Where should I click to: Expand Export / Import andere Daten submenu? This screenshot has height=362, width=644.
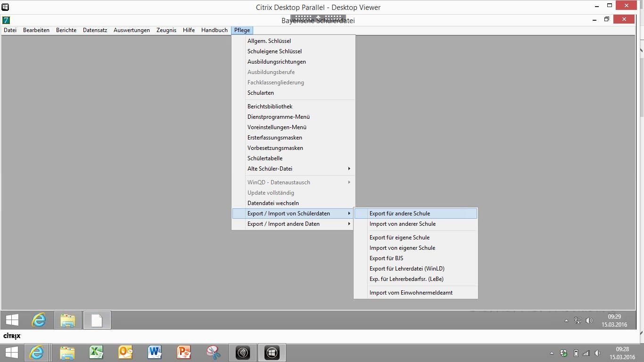[x=293, y=224]
